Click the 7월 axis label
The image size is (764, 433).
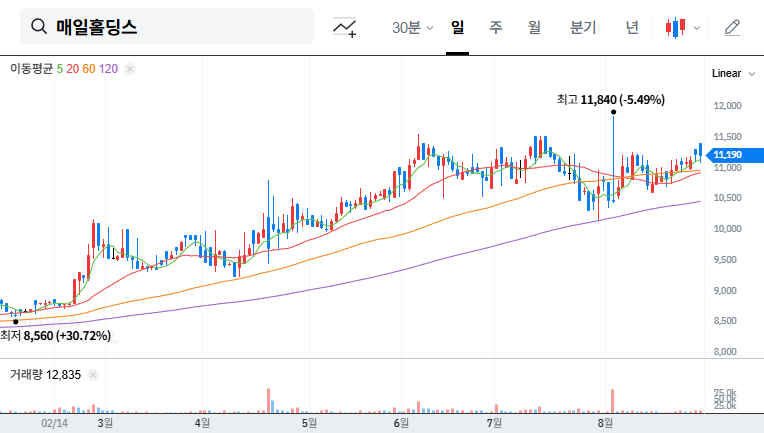[x=494, y=423]
